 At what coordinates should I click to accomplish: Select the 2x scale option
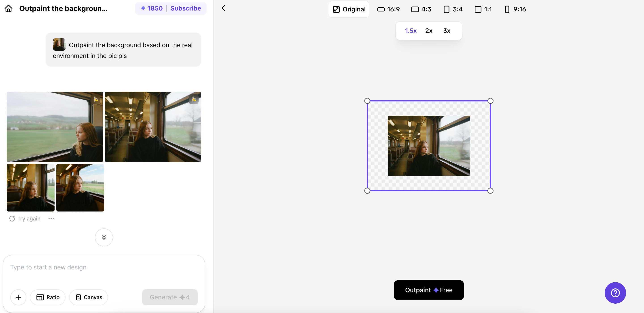pyautogui.click(x=428, y=31)
